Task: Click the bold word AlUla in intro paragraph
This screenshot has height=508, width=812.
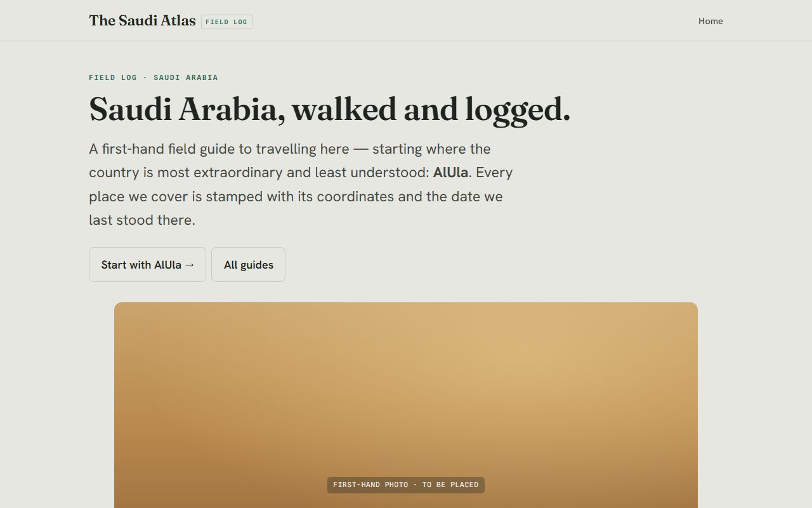Action: tap(450, 173)
